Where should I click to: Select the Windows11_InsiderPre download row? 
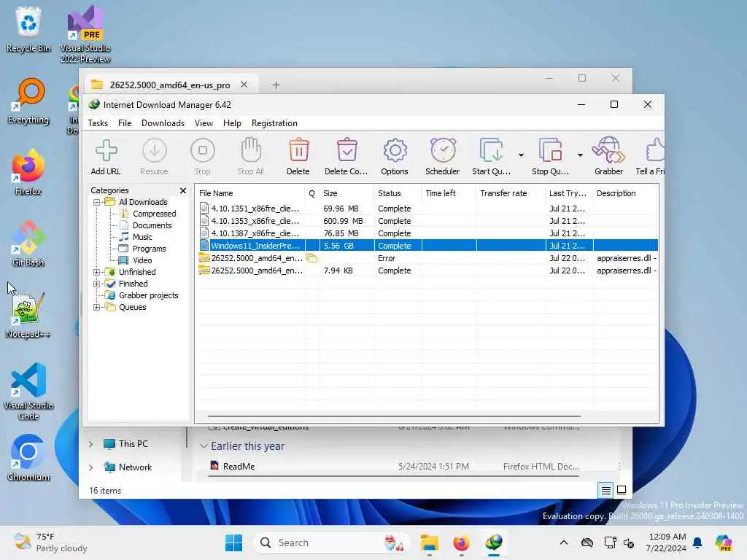coord(427,246)
